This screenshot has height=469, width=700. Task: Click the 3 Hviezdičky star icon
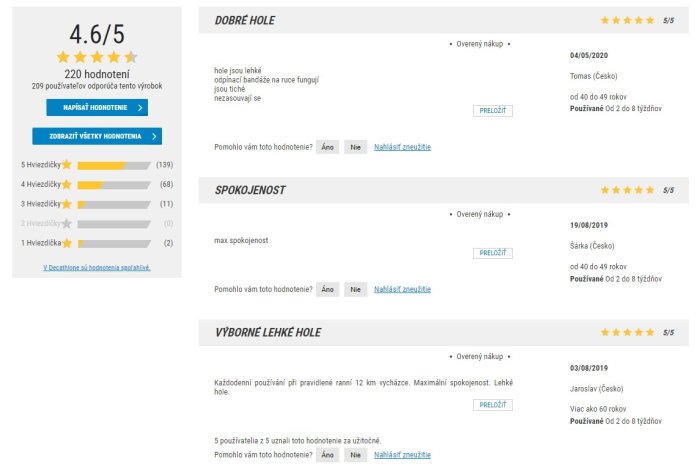pos(67,203)
